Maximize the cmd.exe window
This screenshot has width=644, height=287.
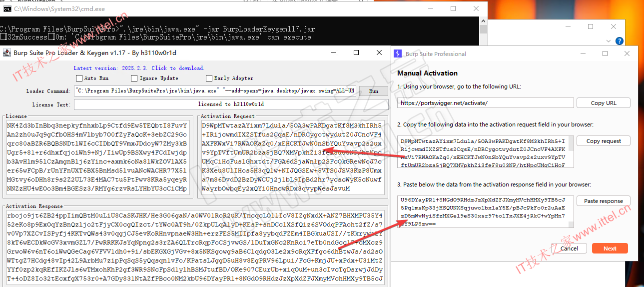(x=453, y=8)
